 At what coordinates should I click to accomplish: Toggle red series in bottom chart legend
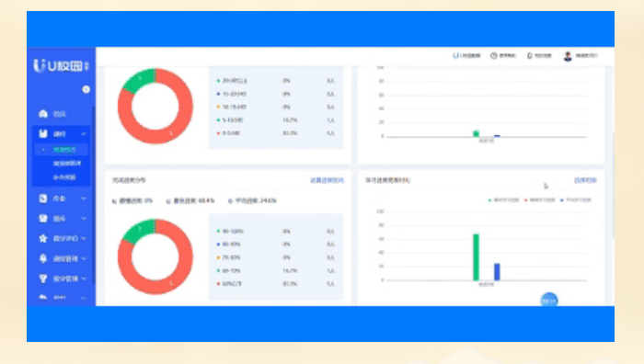pos(540,200)
